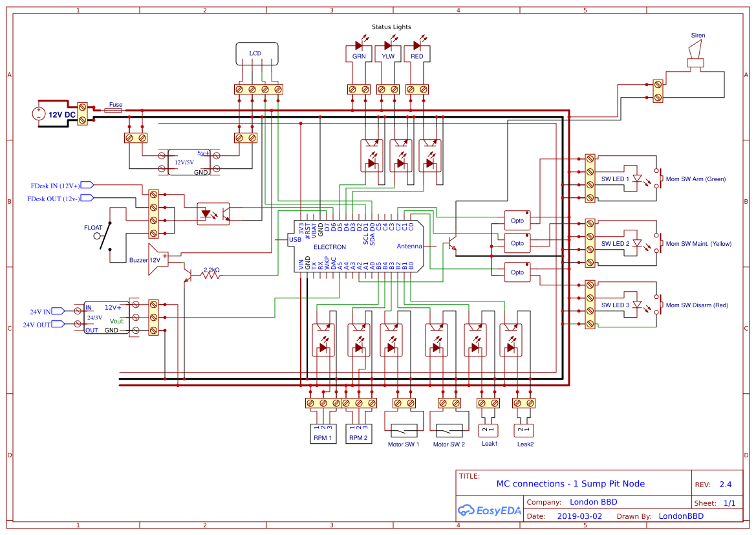Click the Sheet value 1/1
This screenshot has width=756, height=535.
click(729, 503)
